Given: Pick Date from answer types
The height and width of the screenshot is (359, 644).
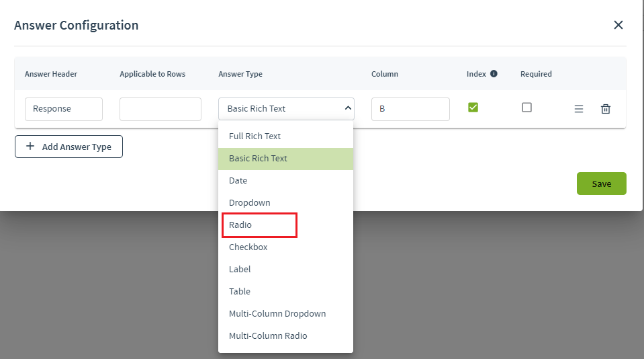Looking at the screenshot, I should (x=285, y=181).
